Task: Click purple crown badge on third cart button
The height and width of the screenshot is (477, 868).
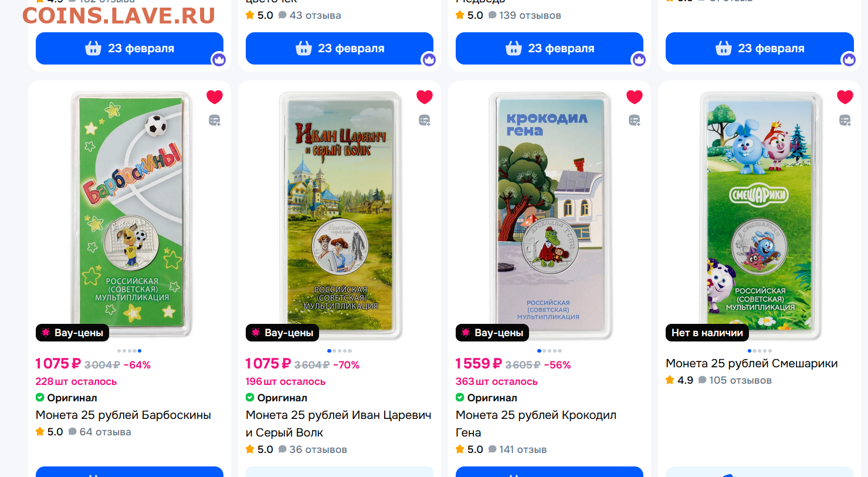Action: 639,59
